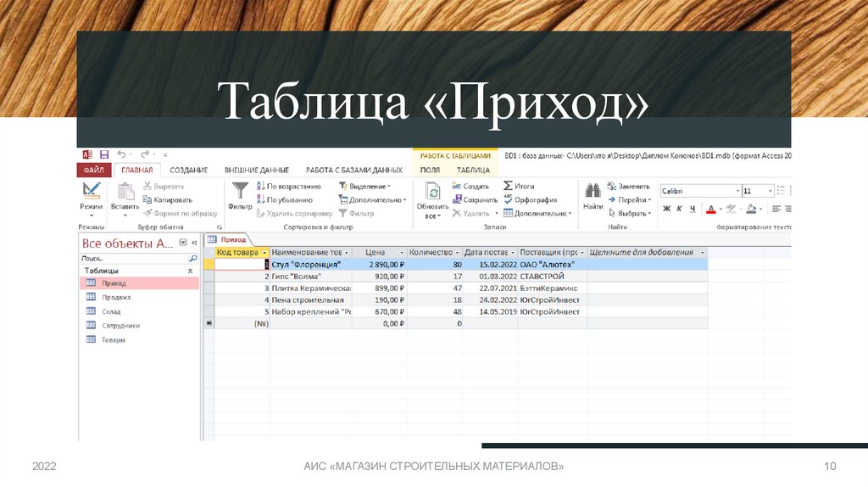Click Щелкните для добавления column header

(x=642, y=253)
